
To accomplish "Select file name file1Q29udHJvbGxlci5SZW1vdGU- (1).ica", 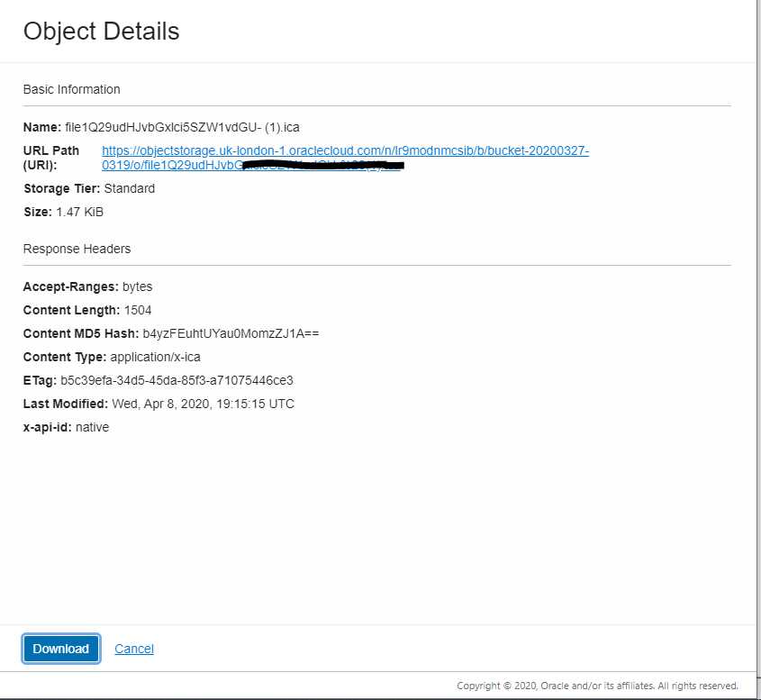I will point(182,127).
